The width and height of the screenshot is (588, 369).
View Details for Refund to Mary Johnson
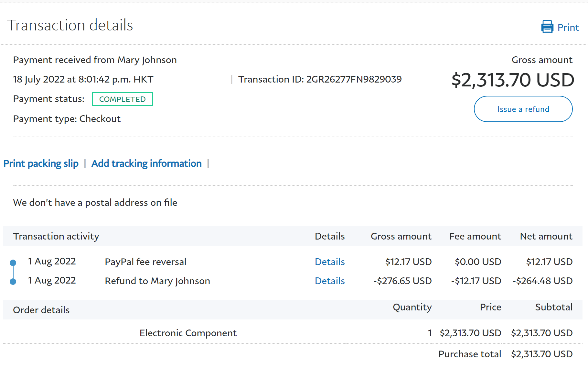coord(329,281)
